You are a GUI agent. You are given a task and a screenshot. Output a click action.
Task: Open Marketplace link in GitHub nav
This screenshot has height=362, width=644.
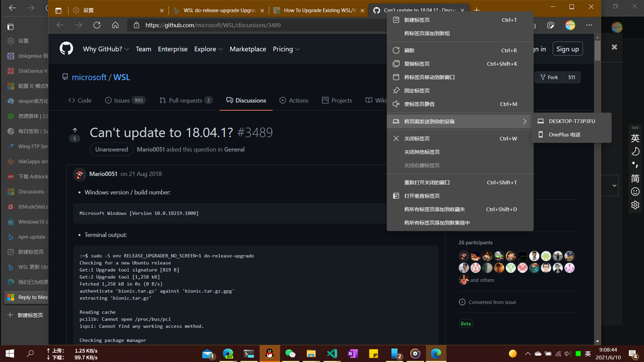click(x=248, y=49)
